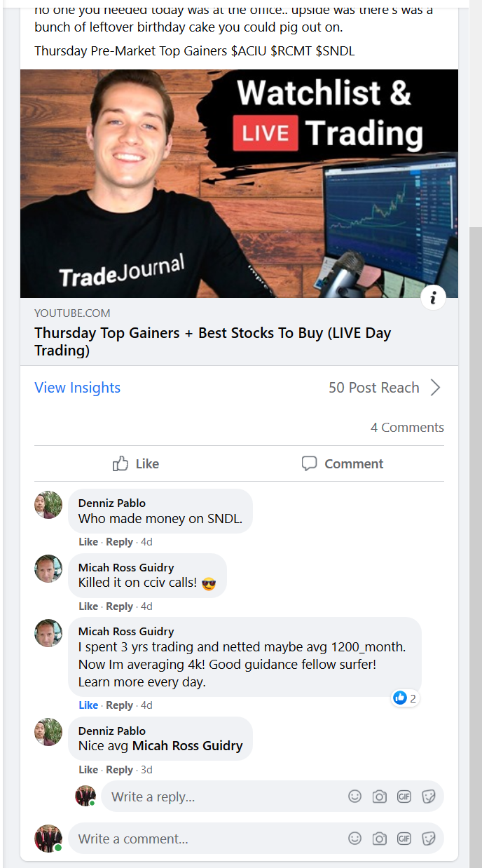Click the camera icon in reply box
The image size is (482, 868).
(380, 796)
